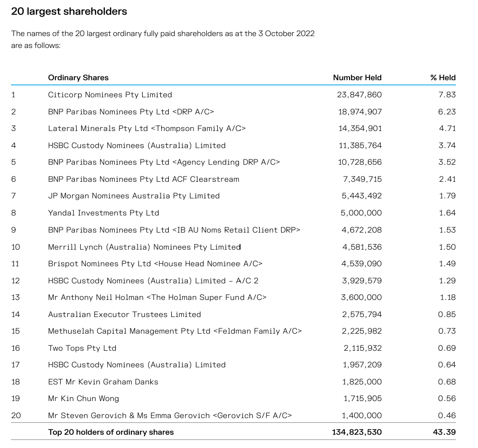
Task: Select HSBC Custody Nominees name in row 4
Action: point(137,146)
